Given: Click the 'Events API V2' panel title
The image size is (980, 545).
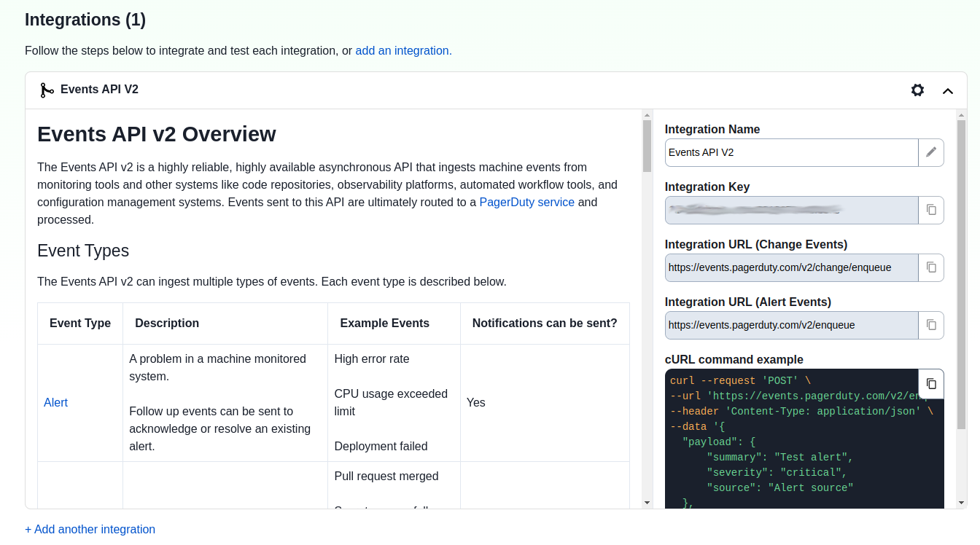Looking at the screenshot, I should tap(99, 90).
